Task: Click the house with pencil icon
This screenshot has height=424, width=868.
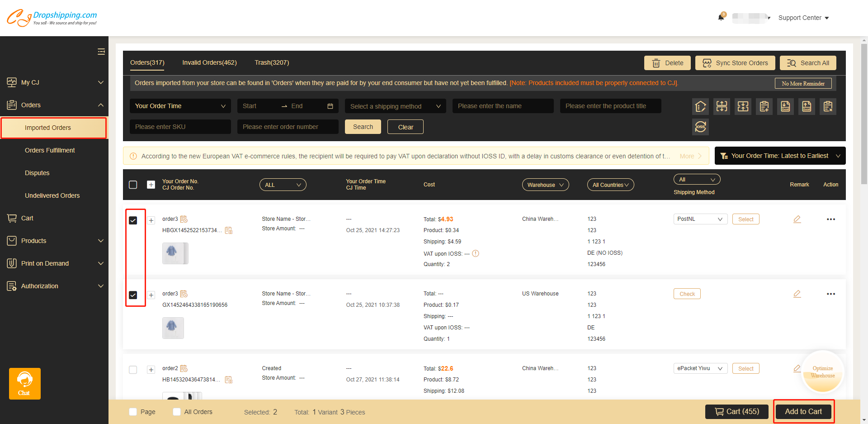Action: [x=700, y=106]
